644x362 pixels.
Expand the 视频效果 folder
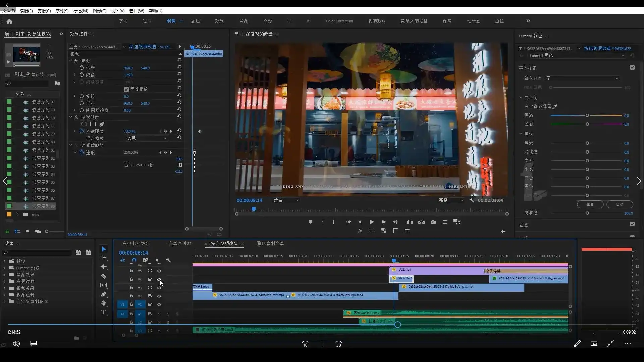tap(5, 288)
